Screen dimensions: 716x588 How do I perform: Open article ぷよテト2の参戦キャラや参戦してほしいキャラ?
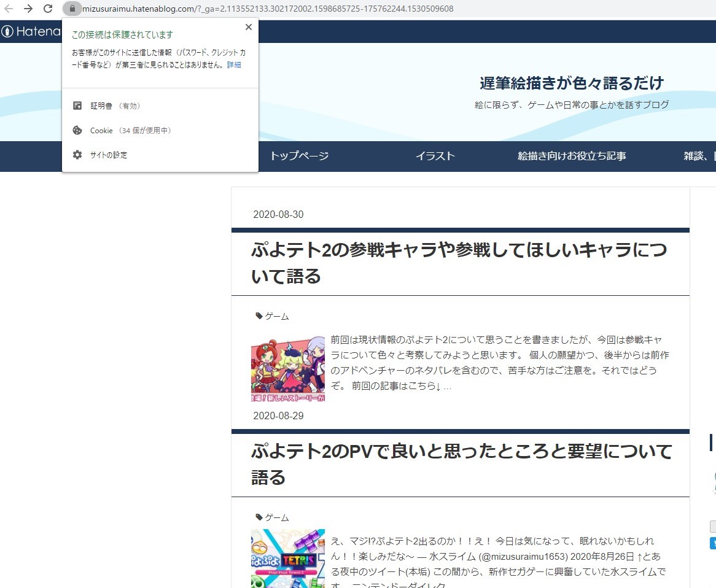pyautogui.click(x=459, y=263)
